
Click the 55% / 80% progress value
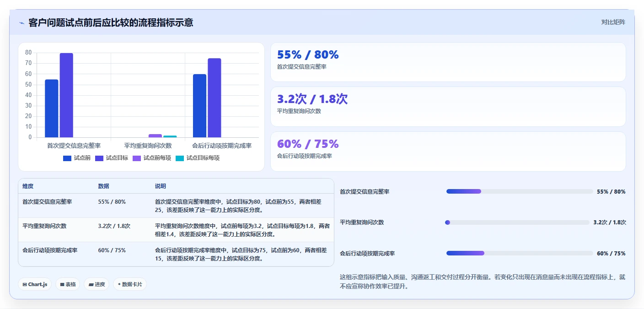(x=611, y=192)
